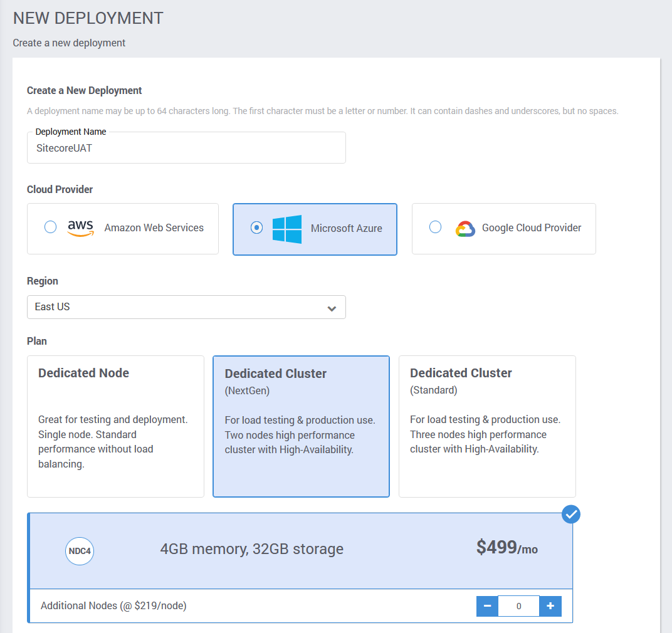Choose the Dedicated Cluster (Standard) plan
Viewport: 672px width, 633px height.
(487, 426)
